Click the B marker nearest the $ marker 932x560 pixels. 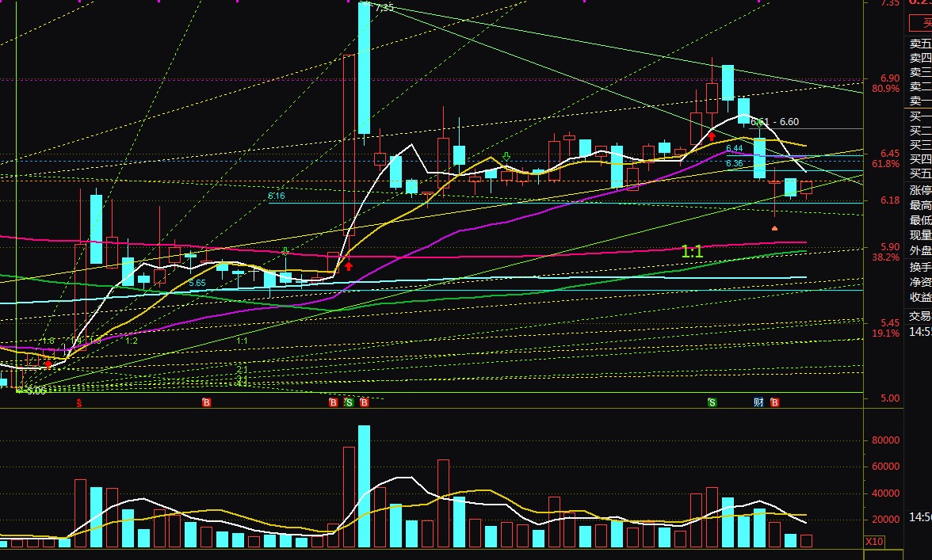pyautogui.click(x=206, y=402)
